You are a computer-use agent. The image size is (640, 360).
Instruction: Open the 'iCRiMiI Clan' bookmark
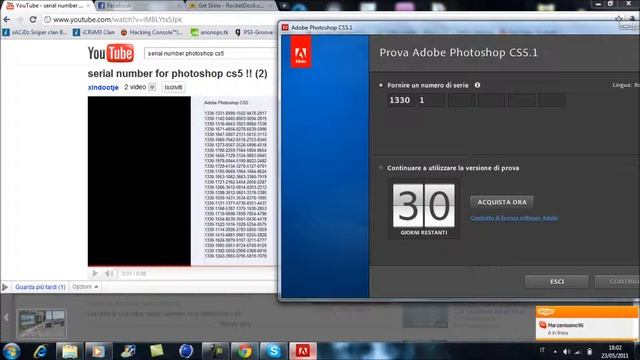click(x=94, y=32)
